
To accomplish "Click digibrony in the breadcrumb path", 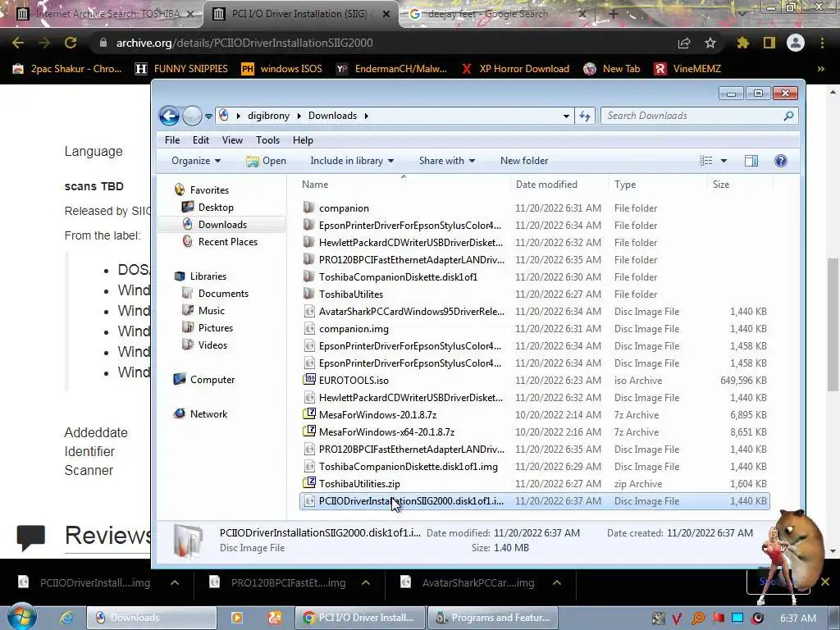I will click(x=268, y=116).
